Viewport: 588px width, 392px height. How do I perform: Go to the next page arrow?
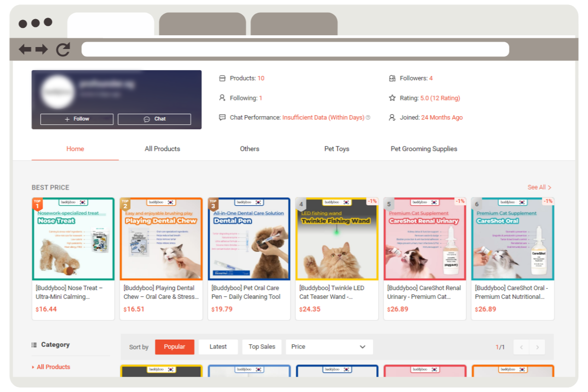click(537, 347)
